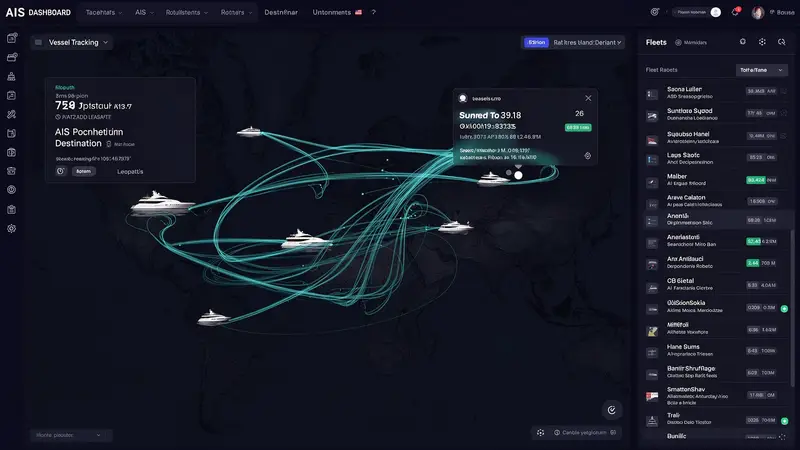This screenshot has width=800, height=450.
Task: Open the Untonments menu item
Action: click(x=332, y=12)
